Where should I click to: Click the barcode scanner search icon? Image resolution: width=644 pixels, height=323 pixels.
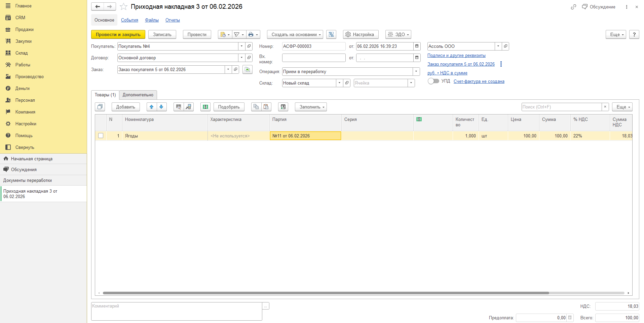pos(179,107)
